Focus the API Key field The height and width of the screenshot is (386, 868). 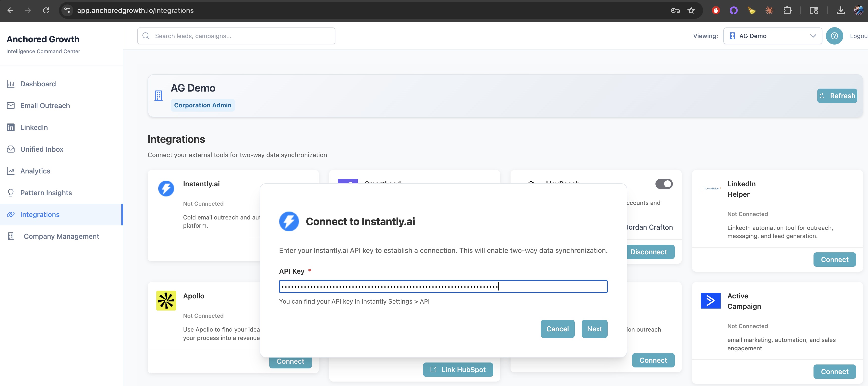[443, 286]
